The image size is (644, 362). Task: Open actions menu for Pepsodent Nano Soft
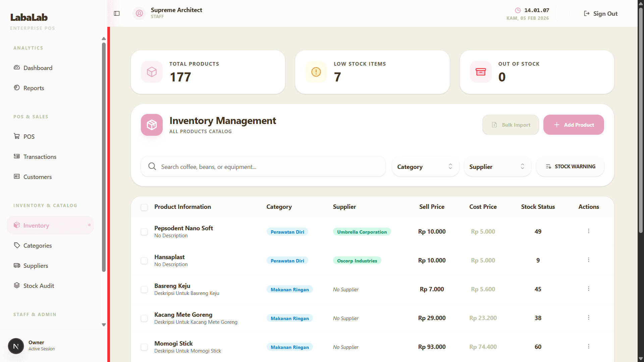tap(589, 231)
